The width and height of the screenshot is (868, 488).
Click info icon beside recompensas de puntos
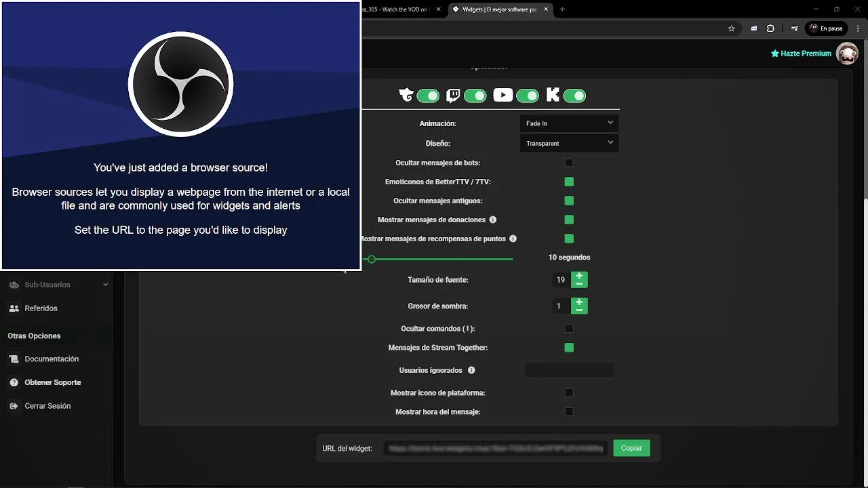click(x=513, y=239)
